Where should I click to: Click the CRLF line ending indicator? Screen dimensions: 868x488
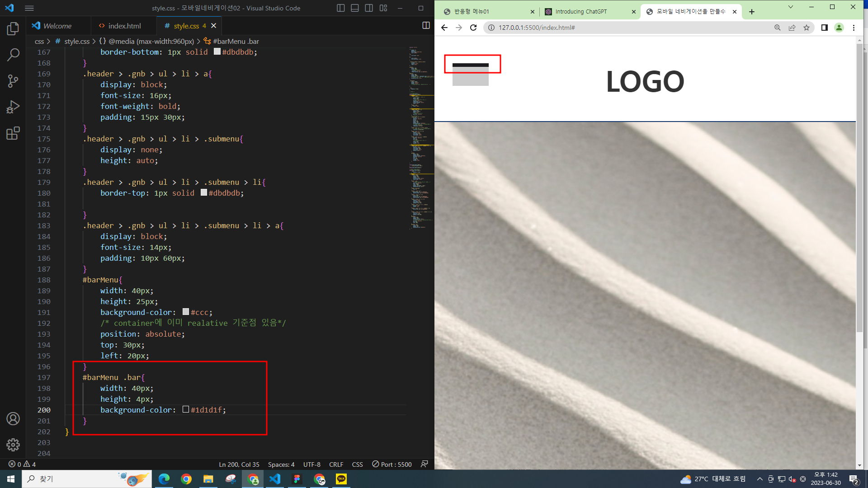336,465
